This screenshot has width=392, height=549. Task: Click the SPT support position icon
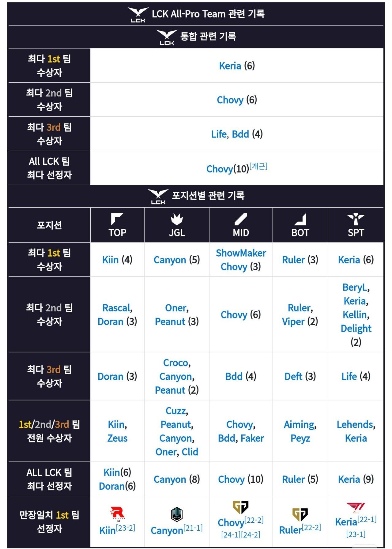[x=356, y=219]
